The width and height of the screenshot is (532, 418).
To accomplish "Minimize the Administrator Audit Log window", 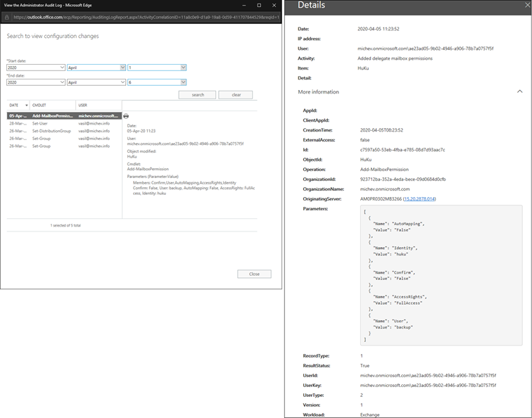I will pos(239,5).
